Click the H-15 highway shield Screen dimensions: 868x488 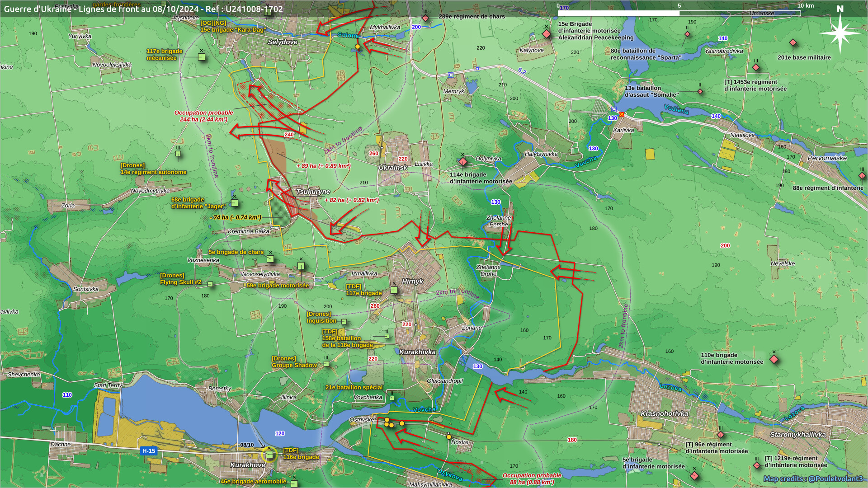tap(149, 450)
